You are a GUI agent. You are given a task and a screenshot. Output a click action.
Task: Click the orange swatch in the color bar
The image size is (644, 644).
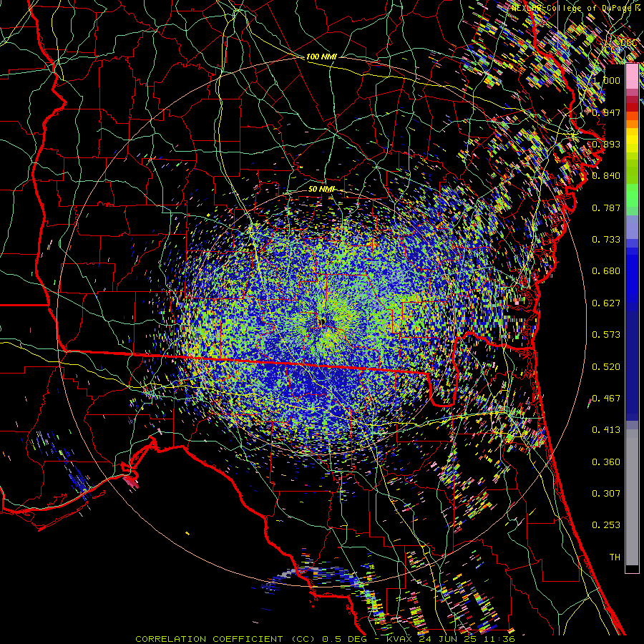click(632, 124)
